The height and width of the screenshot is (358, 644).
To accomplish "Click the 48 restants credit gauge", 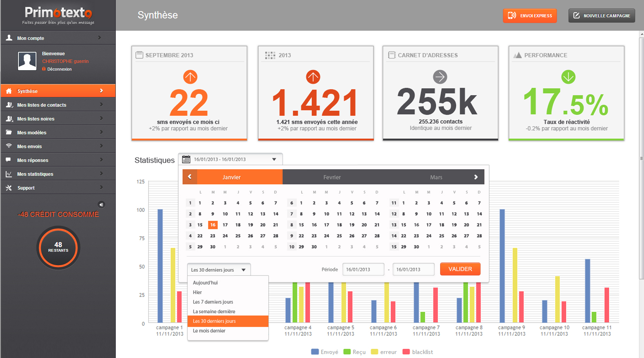I will [x=58, y=247].
